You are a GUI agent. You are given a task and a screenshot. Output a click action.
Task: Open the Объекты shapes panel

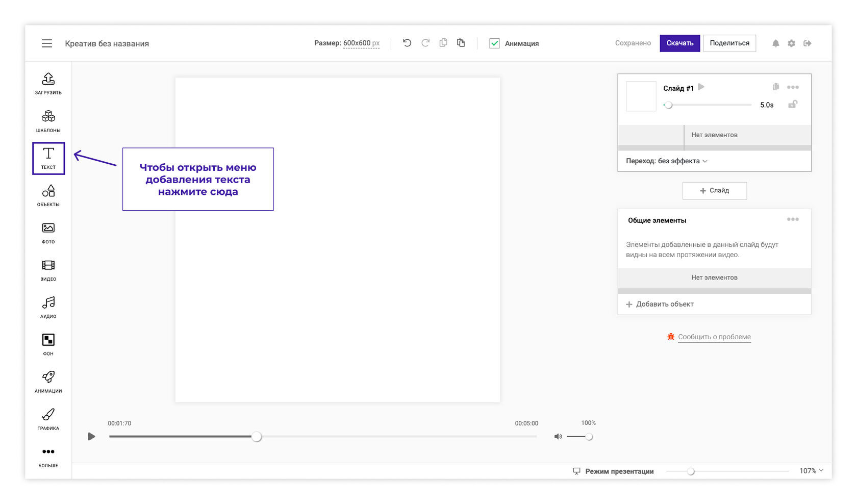coord(48,196)
